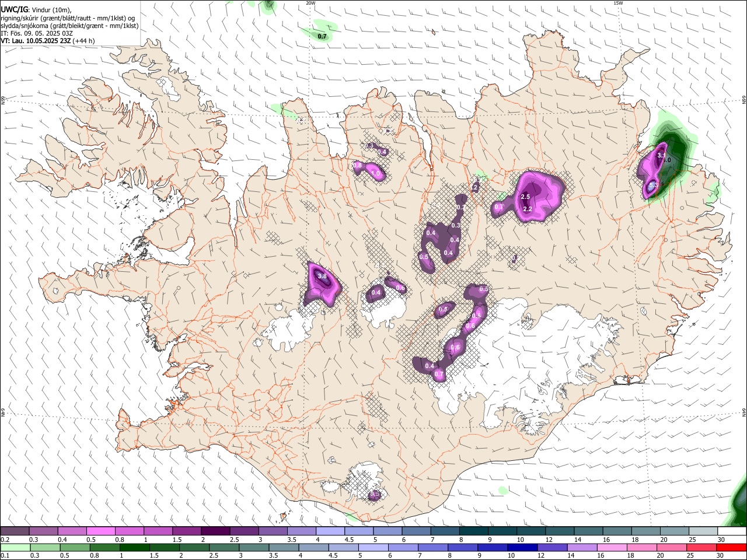This screenshot has height=560, width=747.
Task: Click upper legend pale gray swatch between 25 and 30
Action: (x=702, y=531)
